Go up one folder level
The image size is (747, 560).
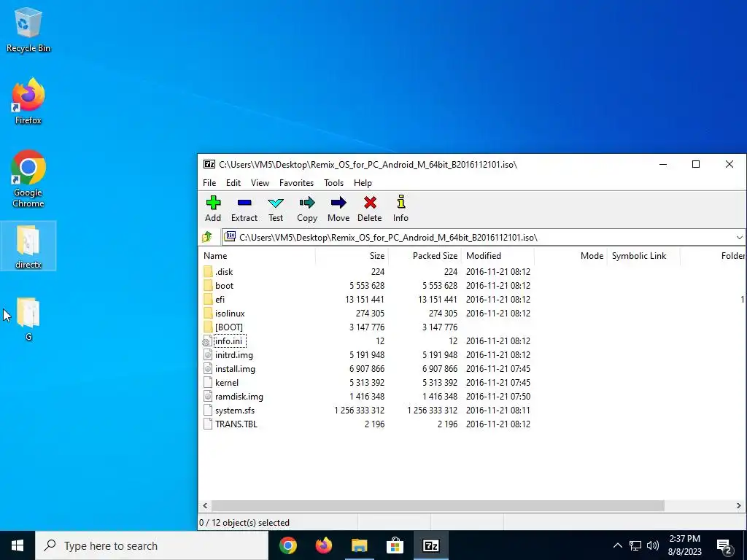[x=207, y=237]
